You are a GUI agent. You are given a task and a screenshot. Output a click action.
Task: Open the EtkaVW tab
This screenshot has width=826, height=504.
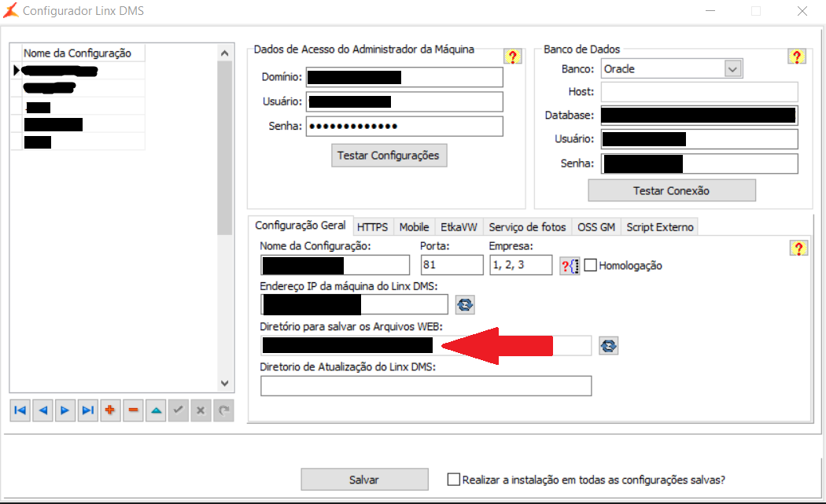pos(459,227)
